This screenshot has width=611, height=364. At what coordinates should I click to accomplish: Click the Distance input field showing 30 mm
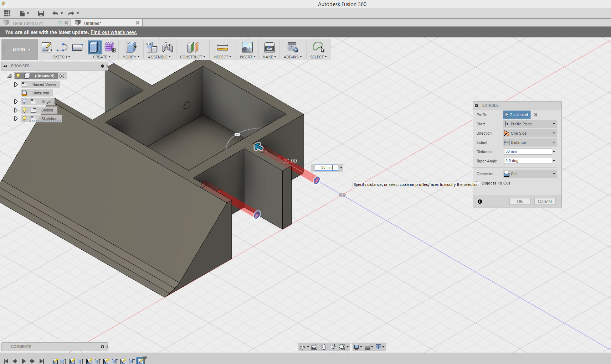pyautogui.click(x=527, y=151)
